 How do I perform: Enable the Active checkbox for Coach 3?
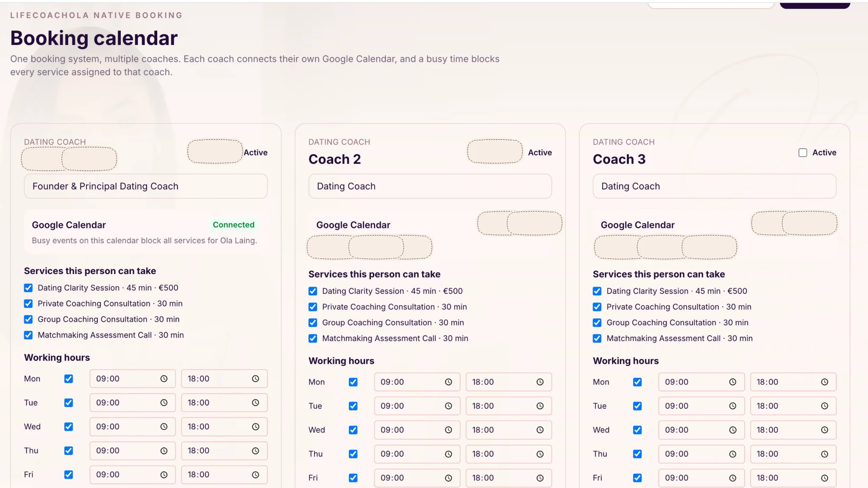(x=803, y=152)
